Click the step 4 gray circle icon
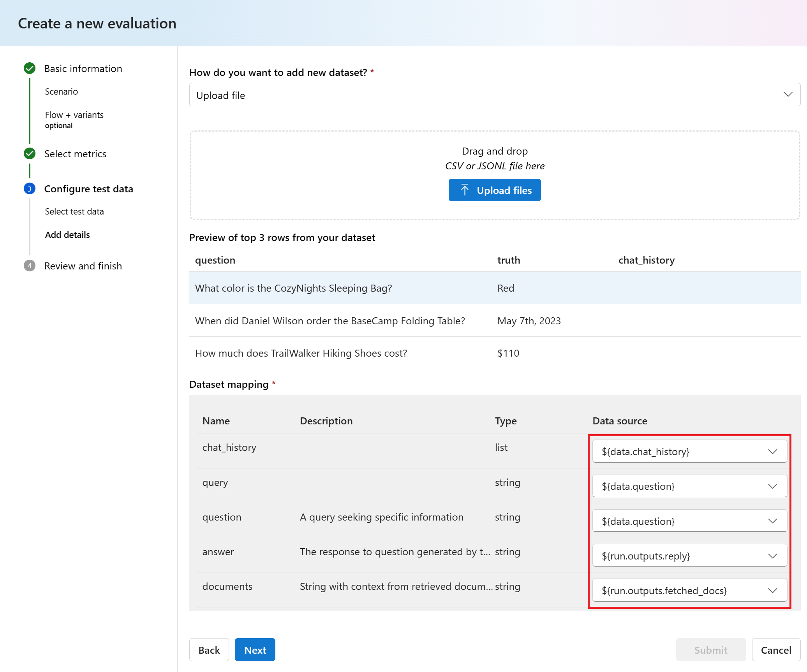The width and height of the screenshot is (807, 672). pyautogui.click(x=30, y=266)
